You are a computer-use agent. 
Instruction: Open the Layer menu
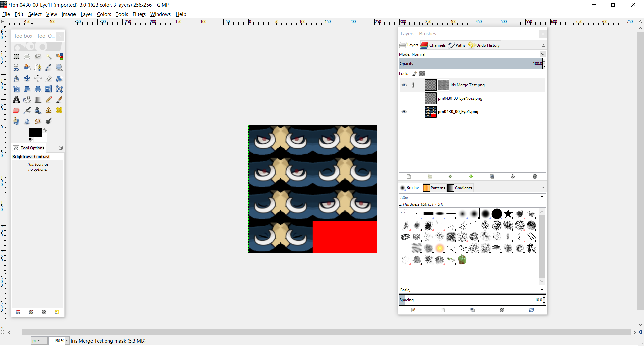coord(86,14)
